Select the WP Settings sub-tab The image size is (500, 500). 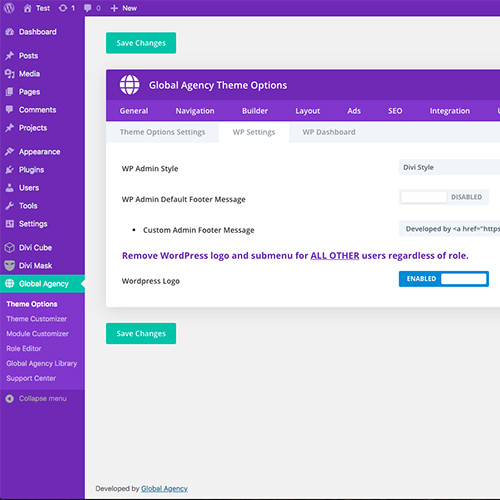pyautogui.click(x=254, y=132)
